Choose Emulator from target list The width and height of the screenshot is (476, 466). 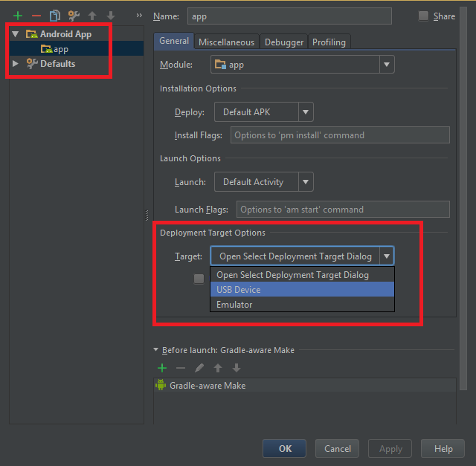[303, 304]
